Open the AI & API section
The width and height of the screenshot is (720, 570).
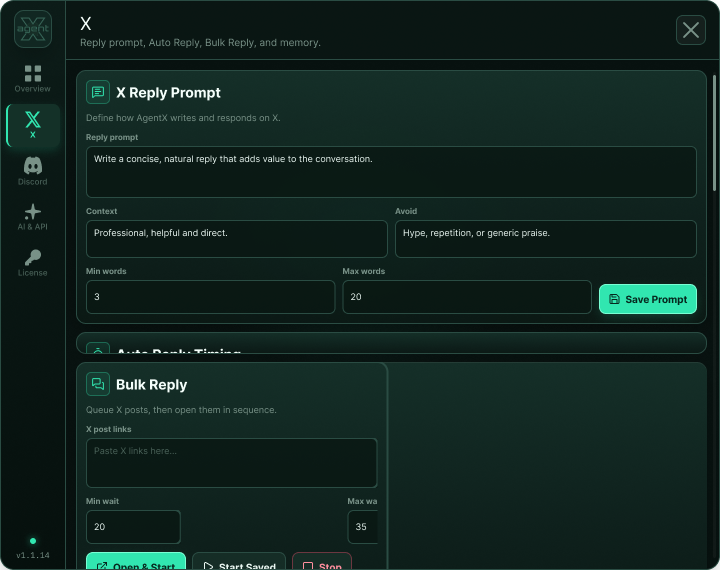[33, 217]
